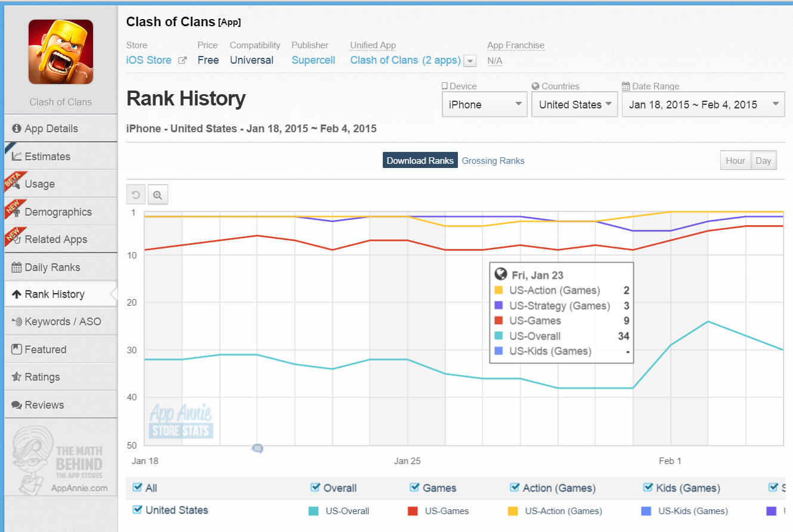Go to Ratings in the sidebar
793x532 pixels.
tap(61, 377)
